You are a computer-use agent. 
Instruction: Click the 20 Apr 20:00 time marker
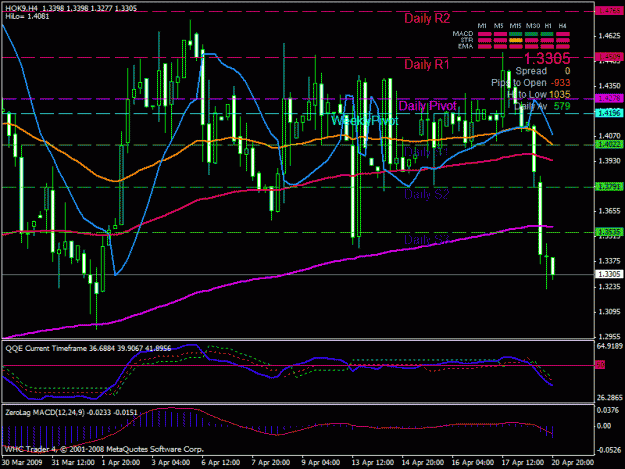573,462
